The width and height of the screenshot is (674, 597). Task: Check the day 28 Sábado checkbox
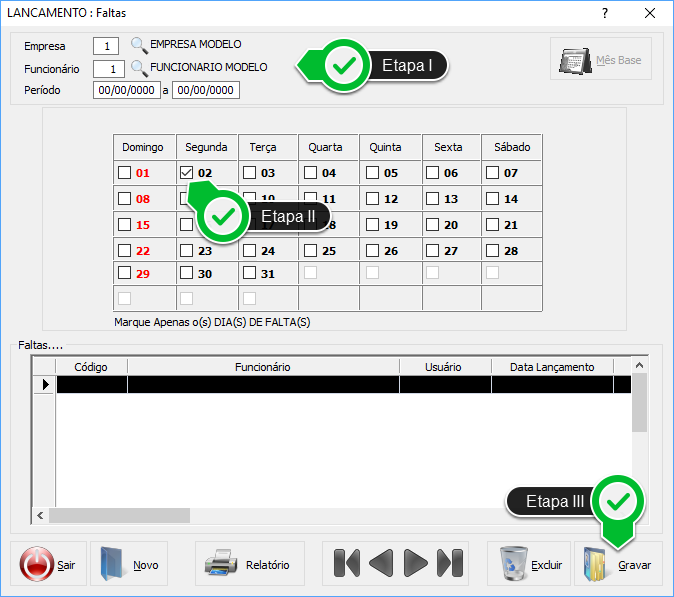(492, 250)
